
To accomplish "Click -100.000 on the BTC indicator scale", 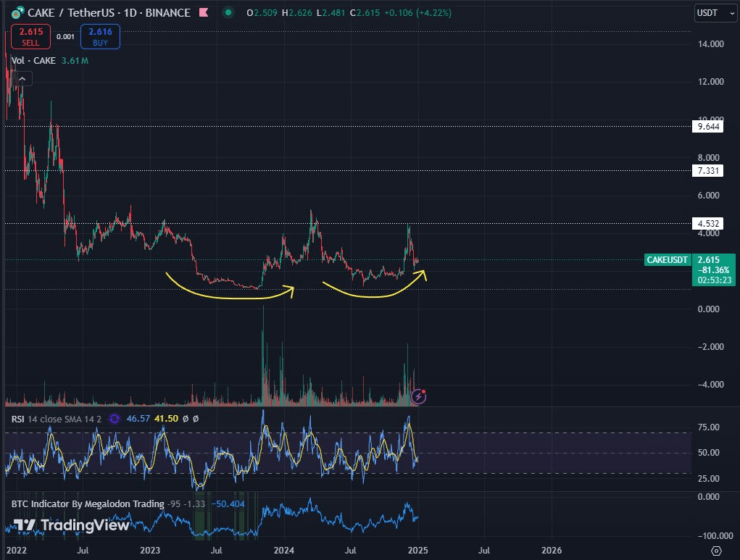I will 715,536.
